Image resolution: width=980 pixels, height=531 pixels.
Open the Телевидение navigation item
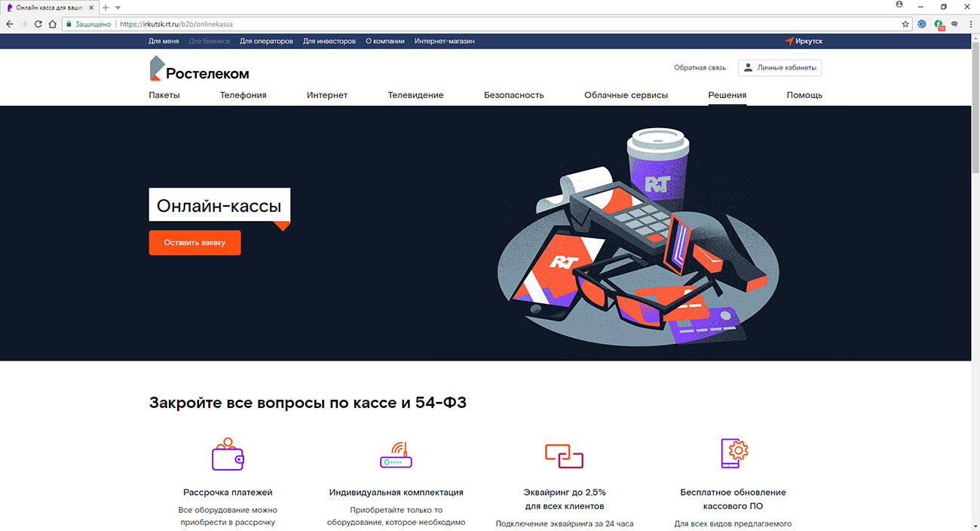(x=415, y=95)
